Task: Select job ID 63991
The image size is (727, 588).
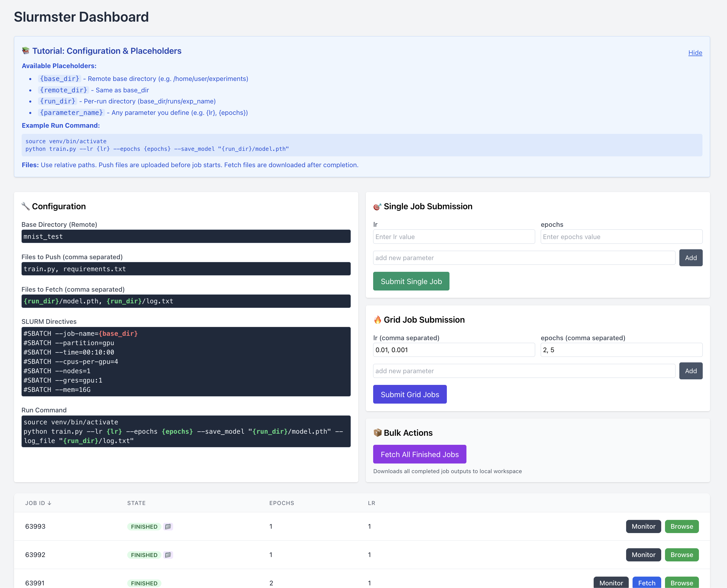Action: [35, 583]
